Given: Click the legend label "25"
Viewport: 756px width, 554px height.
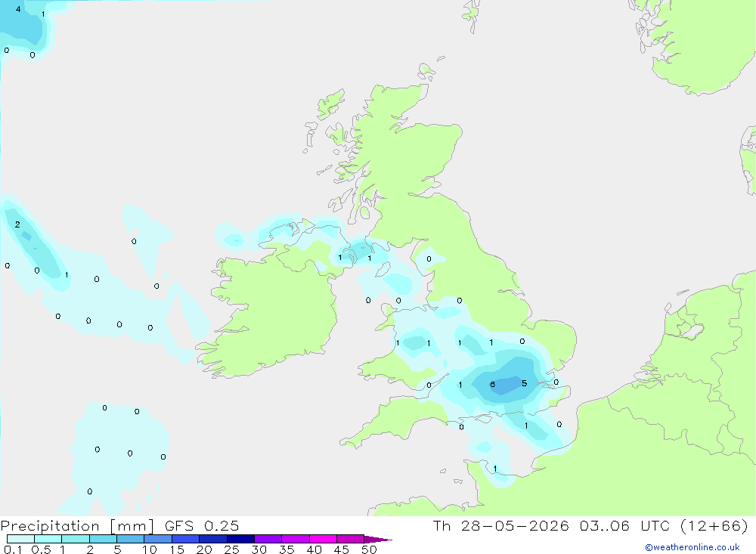Looking at the screenshot, I should (231, 549).
